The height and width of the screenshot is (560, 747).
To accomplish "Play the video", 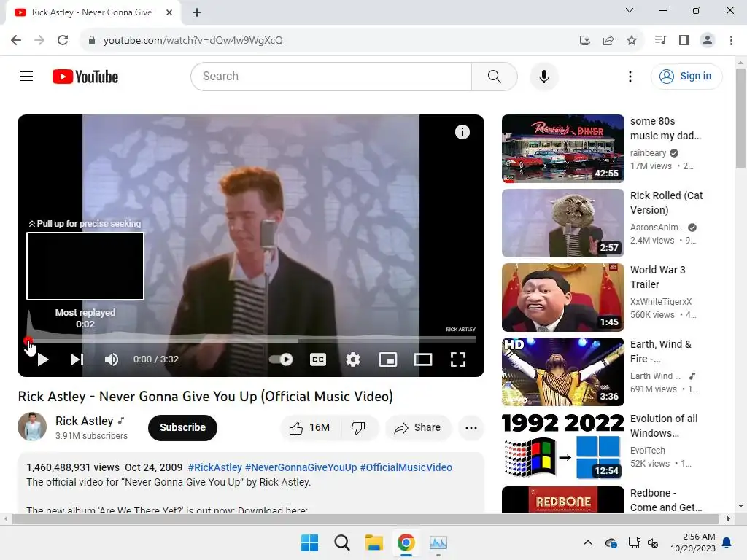I will pos(43,359).
